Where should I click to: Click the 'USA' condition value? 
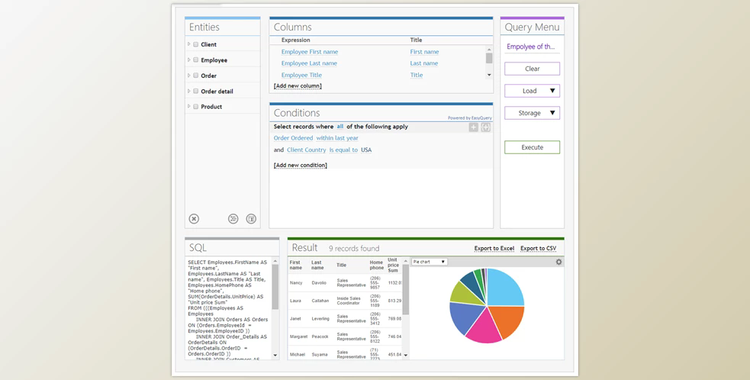pos(366,150)
